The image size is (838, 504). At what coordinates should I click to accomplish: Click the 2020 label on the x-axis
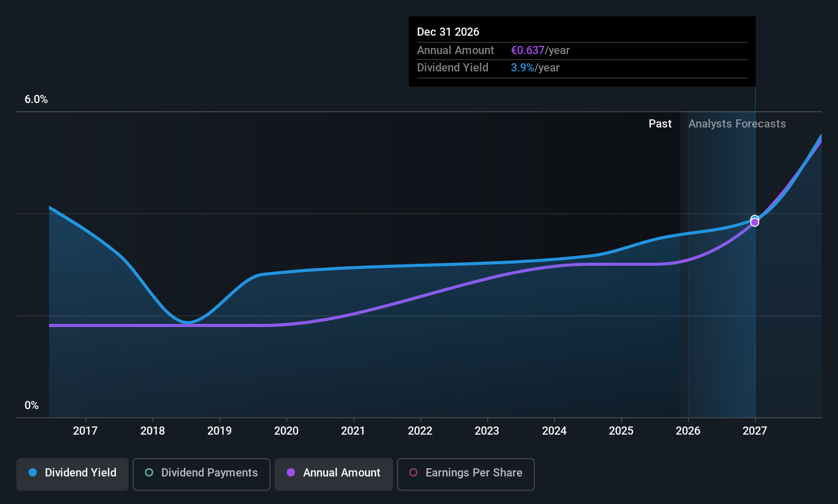tap(286, 431)
